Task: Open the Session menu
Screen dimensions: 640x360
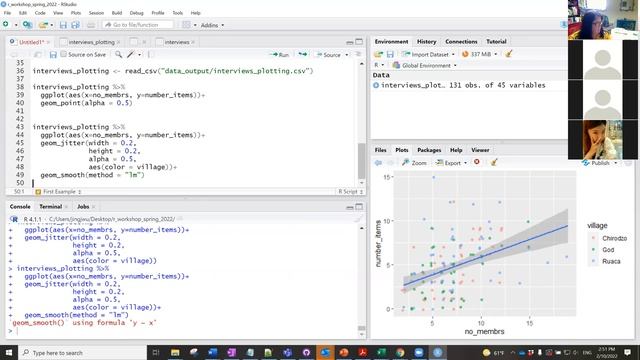Action: tap(96, 13)
